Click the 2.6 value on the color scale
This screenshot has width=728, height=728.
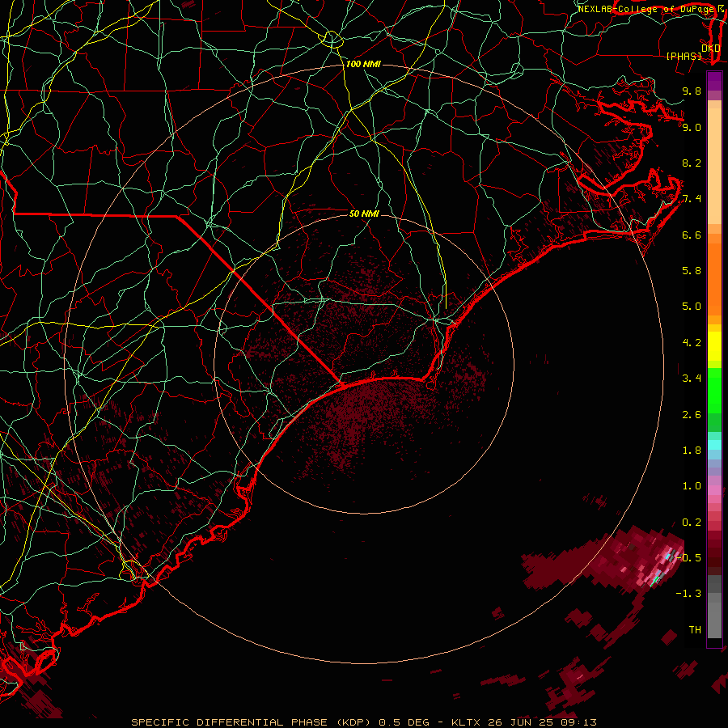(692, 415)
